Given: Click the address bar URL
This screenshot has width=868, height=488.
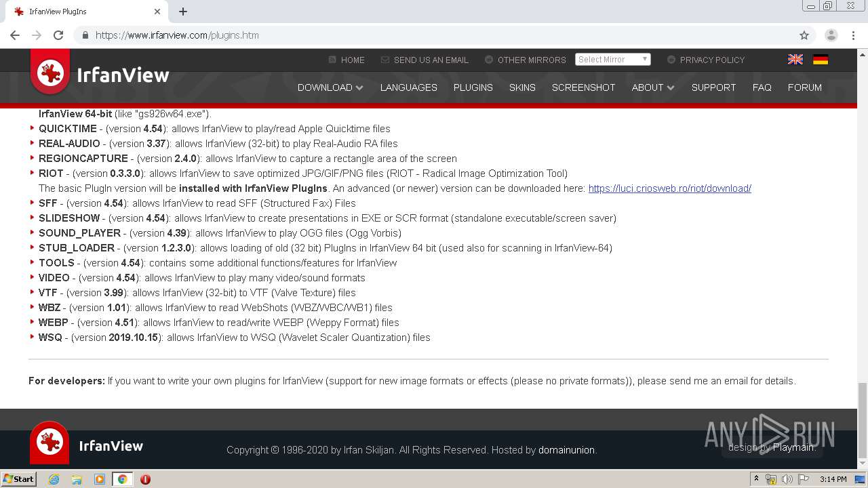Looking at the screenshot, I should click(177, 35).
